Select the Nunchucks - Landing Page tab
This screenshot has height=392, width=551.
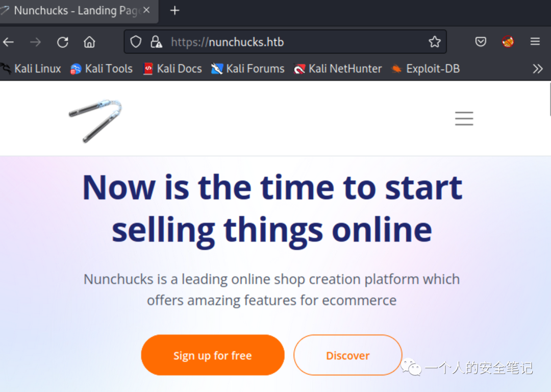76,11
